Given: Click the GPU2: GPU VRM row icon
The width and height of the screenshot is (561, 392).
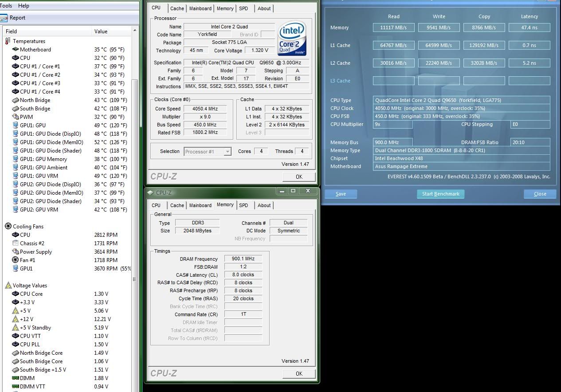Looking at the screenshot, I should pos(16,210).
